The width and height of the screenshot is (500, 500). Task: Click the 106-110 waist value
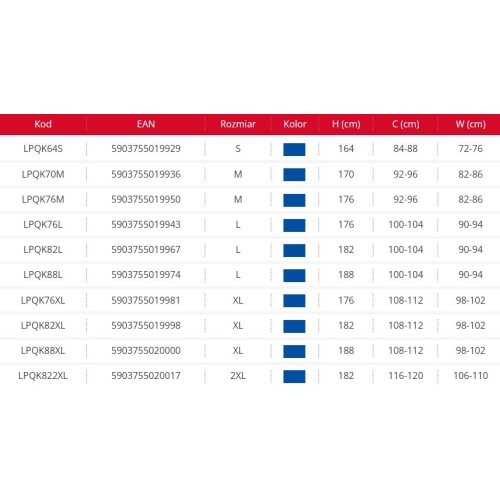point(471,376)
